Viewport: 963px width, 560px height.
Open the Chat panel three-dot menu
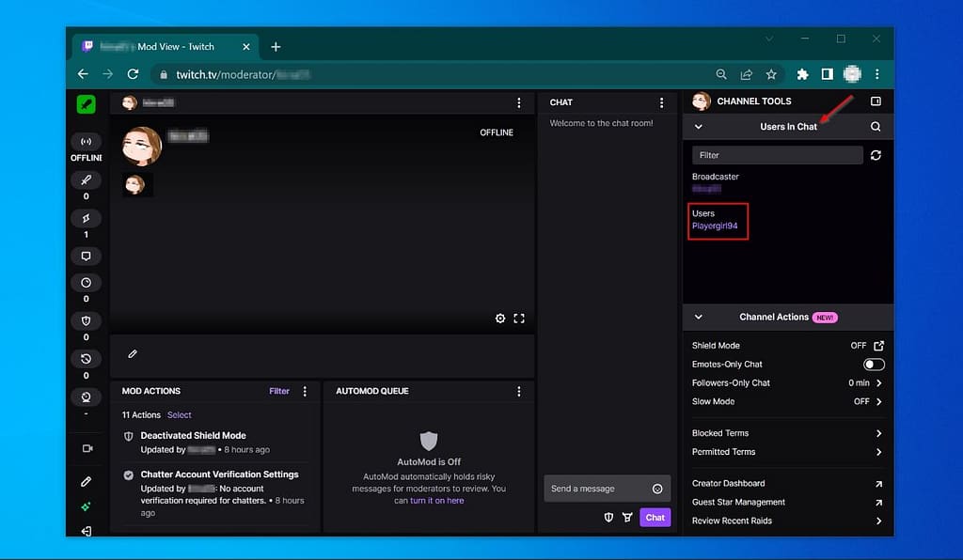[x=661, y=102]
